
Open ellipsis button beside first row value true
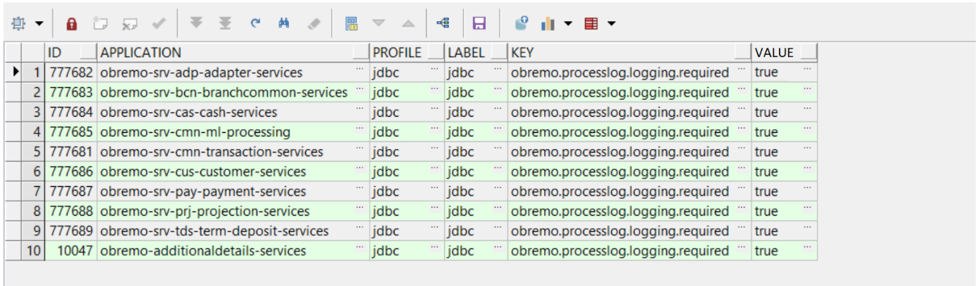(807, 69)
